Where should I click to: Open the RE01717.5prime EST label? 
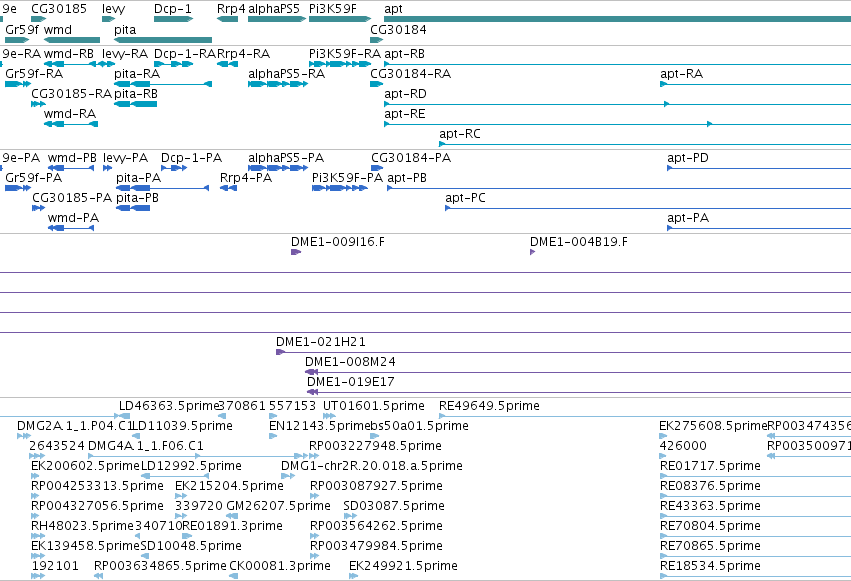coord(710,467)
